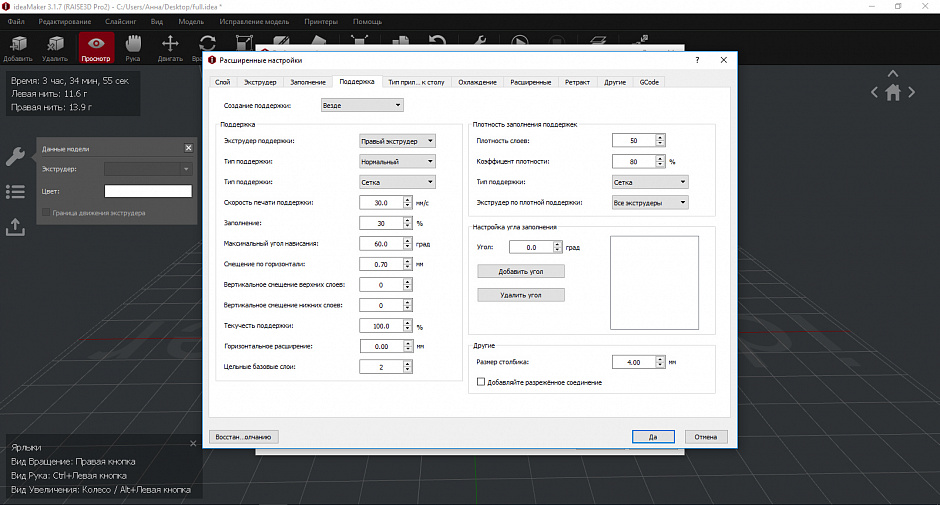Open the Экструдер по плотной поддержки dropdown
Screen dimensions: 940x505
pos(650,203)
